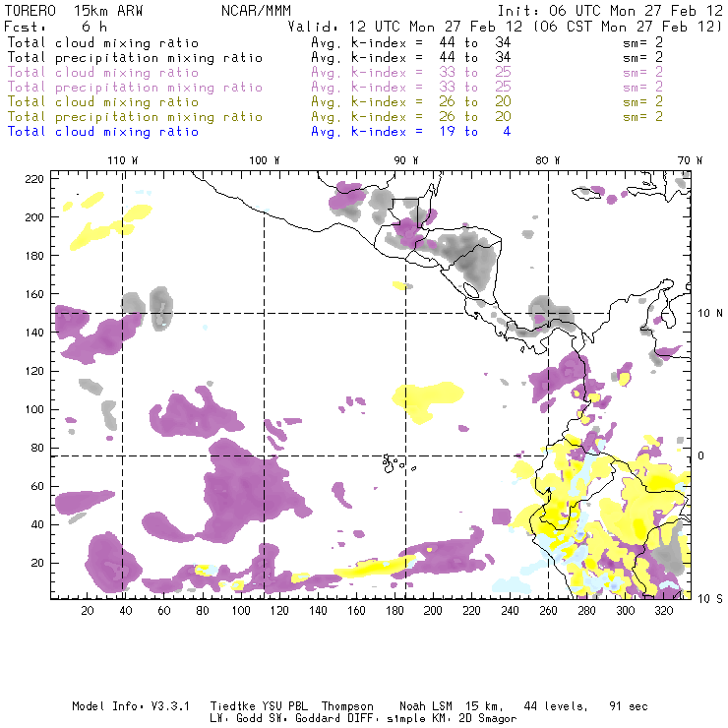Click the "140" tick label on vertical axis
Screen dimensions: 728x728
[x=34, y=333]
